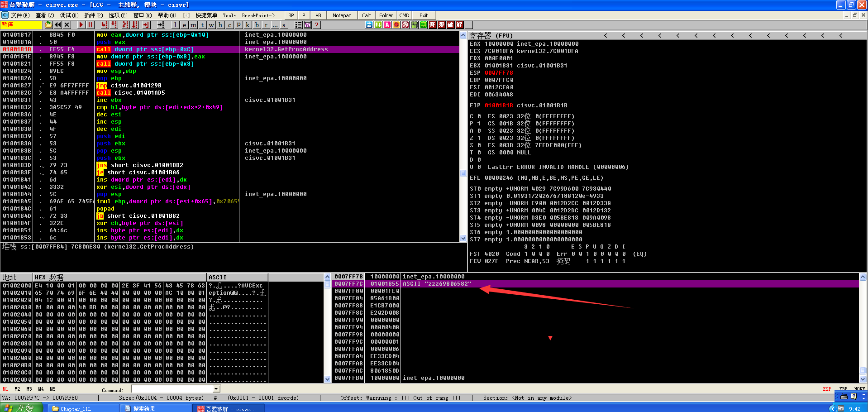Select the M2 memory tab
This screenshot has height=412, width=868.
click(x=17, y=389)
